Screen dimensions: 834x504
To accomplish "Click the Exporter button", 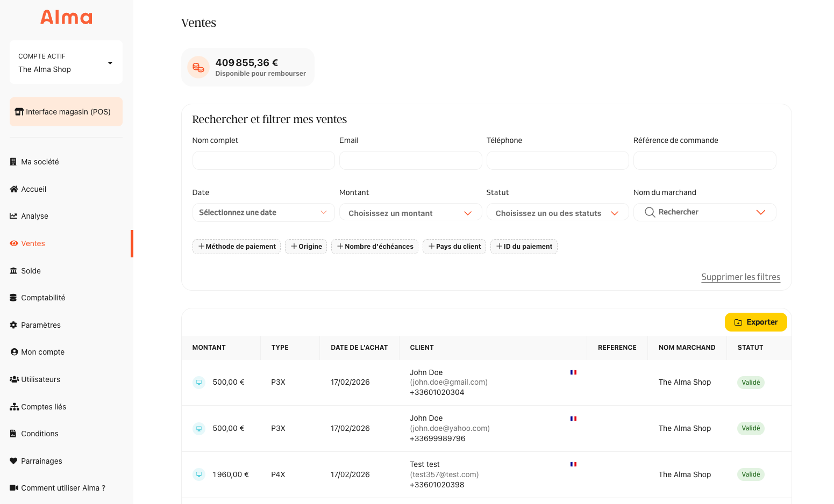I will tap(755, 322).
